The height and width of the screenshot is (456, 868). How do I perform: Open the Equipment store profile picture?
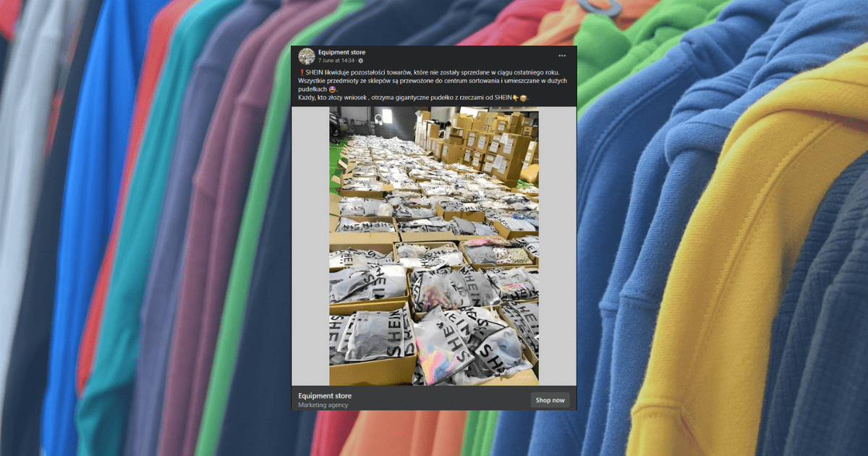(307, 56)
